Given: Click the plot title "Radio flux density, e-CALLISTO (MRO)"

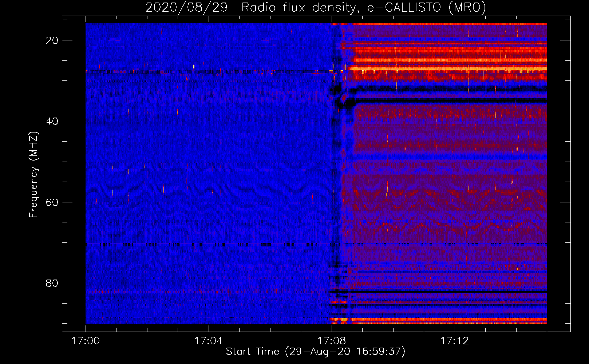Looking at the screenshot, I should coord(363,7).
